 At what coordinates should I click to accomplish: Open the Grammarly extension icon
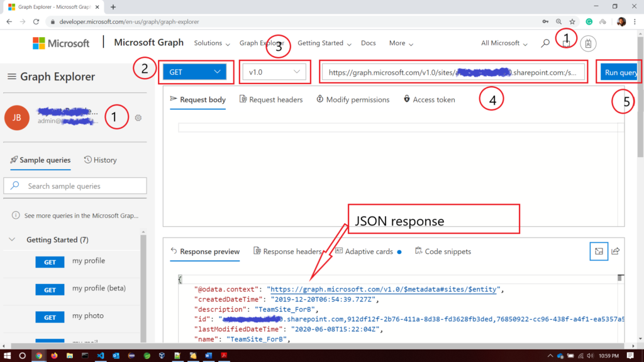pos(589,22)
